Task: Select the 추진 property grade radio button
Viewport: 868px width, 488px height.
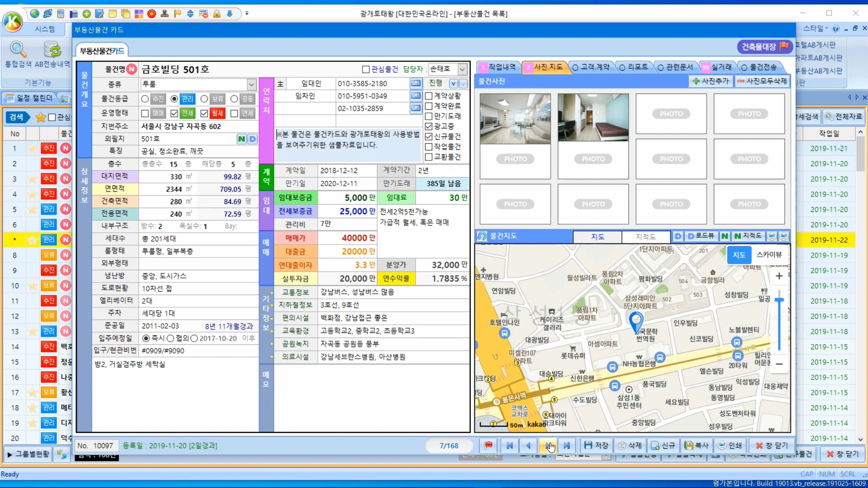Action: click(145, 99)
